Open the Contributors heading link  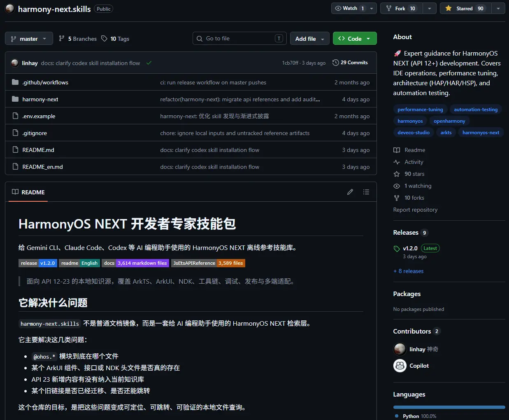(417, 331)
